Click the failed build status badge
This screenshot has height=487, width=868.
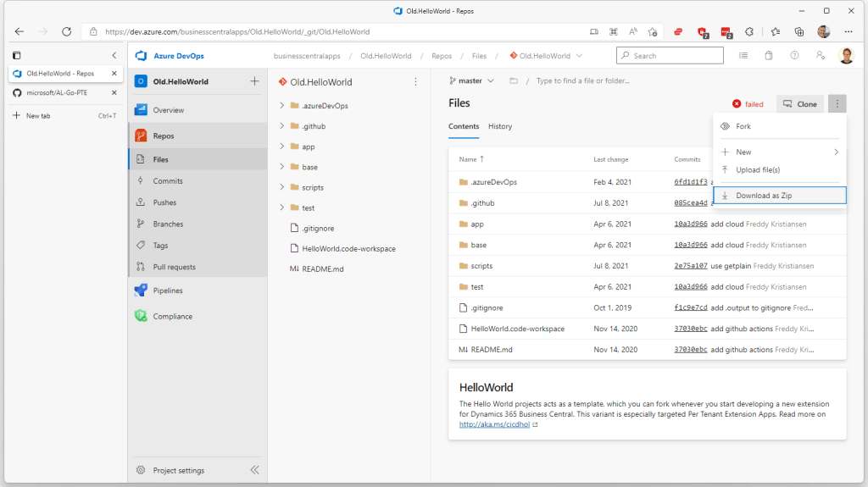748,104
